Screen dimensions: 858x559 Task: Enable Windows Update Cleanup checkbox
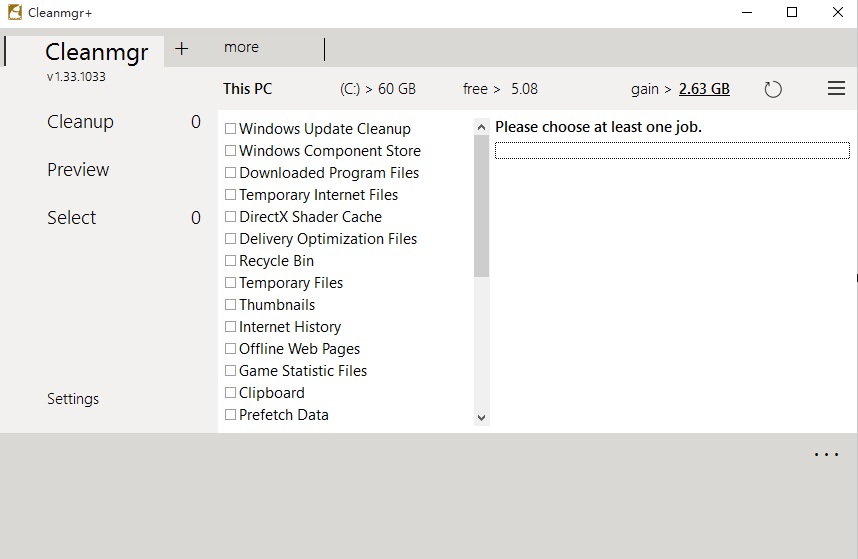[231, 129]
